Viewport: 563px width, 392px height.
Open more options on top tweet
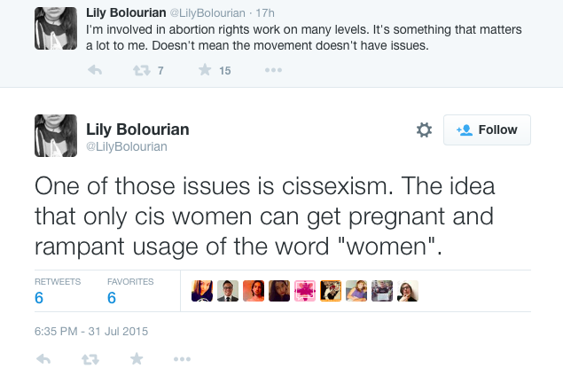[x=274, y=71]
